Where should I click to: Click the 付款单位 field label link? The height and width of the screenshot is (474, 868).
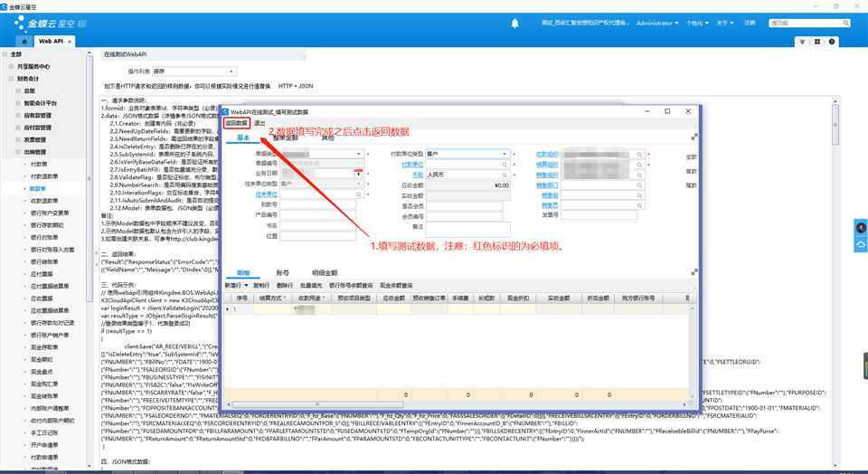(412, 165)
